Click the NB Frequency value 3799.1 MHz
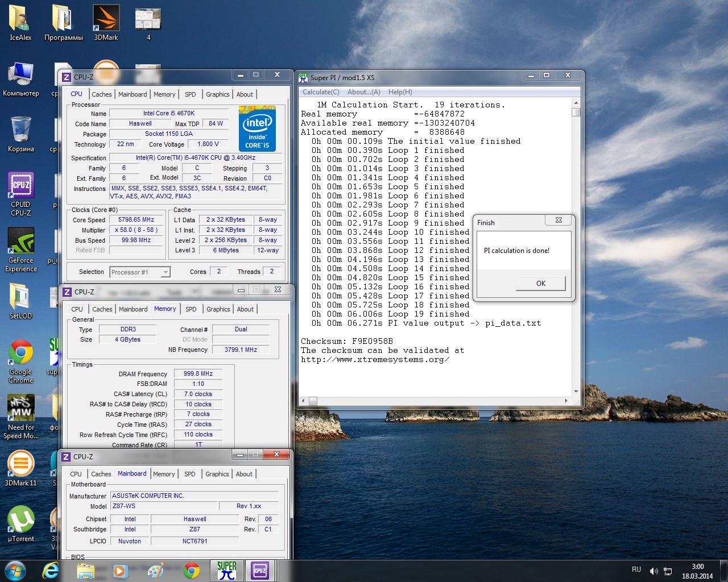The image size is (728, 582). tap(241, 350)
